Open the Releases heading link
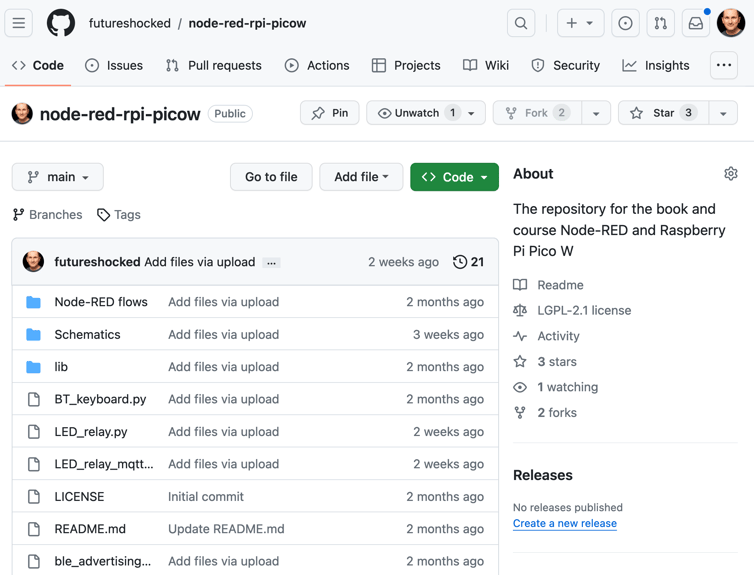 [543, 475]
